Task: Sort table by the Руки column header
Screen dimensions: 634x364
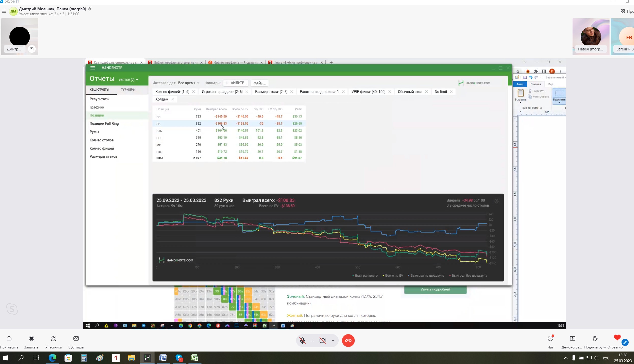Action: (x=197, y=109)
